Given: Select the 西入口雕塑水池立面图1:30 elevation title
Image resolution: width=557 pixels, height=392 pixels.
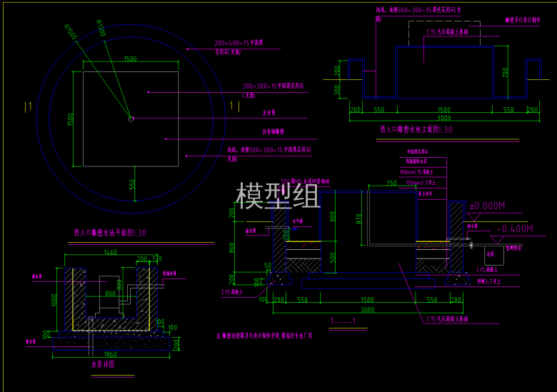Looking at the screenshot, I should 416,130.
